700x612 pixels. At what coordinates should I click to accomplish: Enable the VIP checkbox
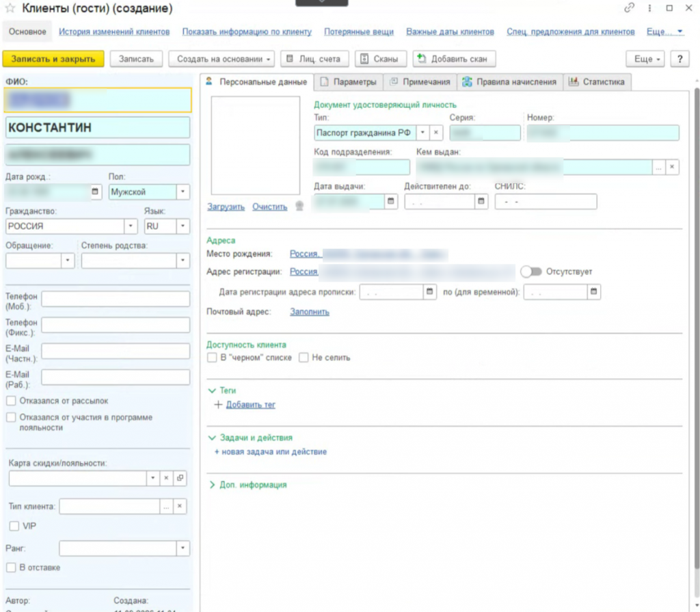pos(14,526)
